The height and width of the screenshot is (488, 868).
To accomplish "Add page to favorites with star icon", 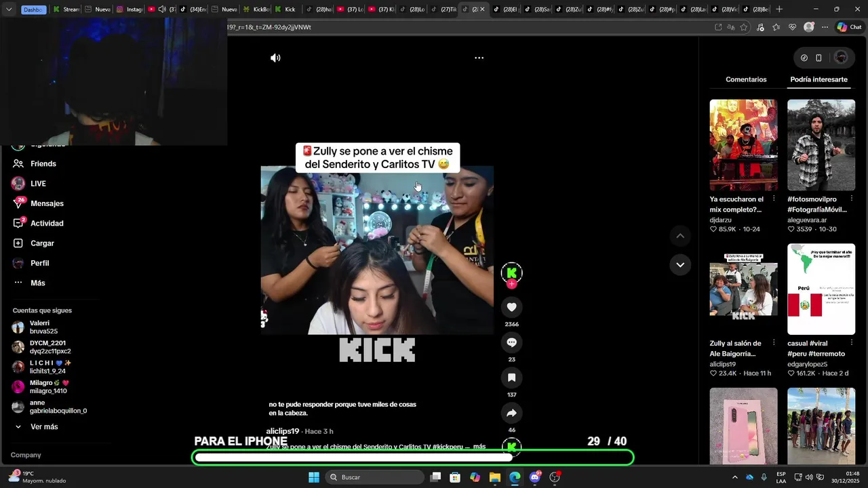I will click(744, 27).
